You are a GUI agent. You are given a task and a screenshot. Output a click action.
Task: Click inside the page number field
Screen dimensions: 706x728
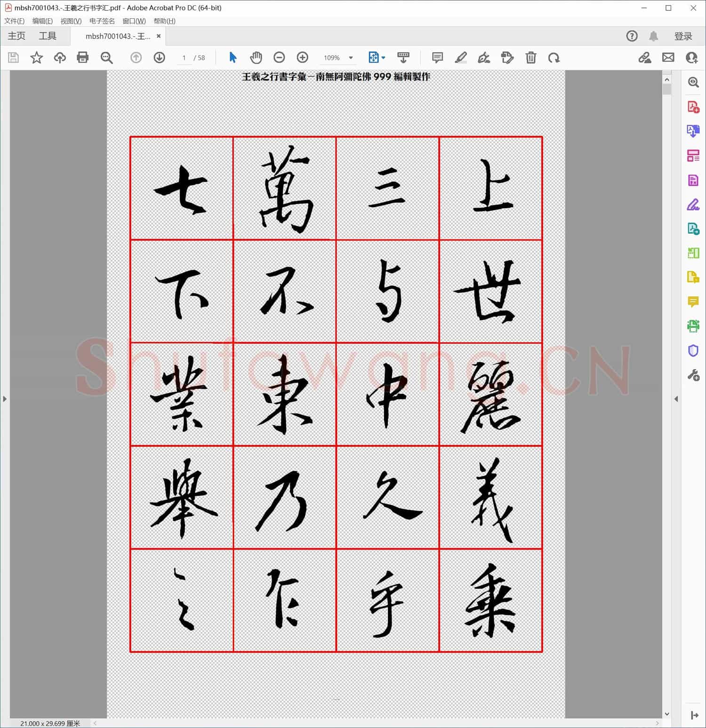pyautogui.click(x=184, y=57)
